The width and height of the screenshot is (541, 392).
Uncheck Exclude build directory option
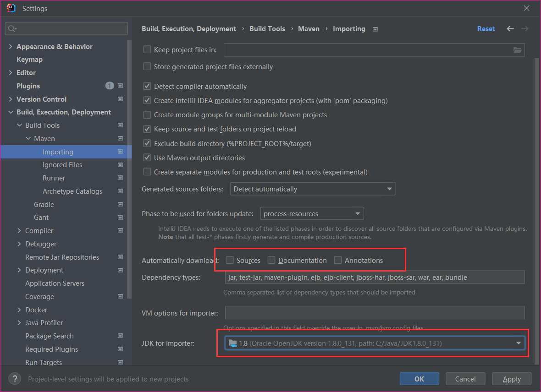[x=147, y=143]
